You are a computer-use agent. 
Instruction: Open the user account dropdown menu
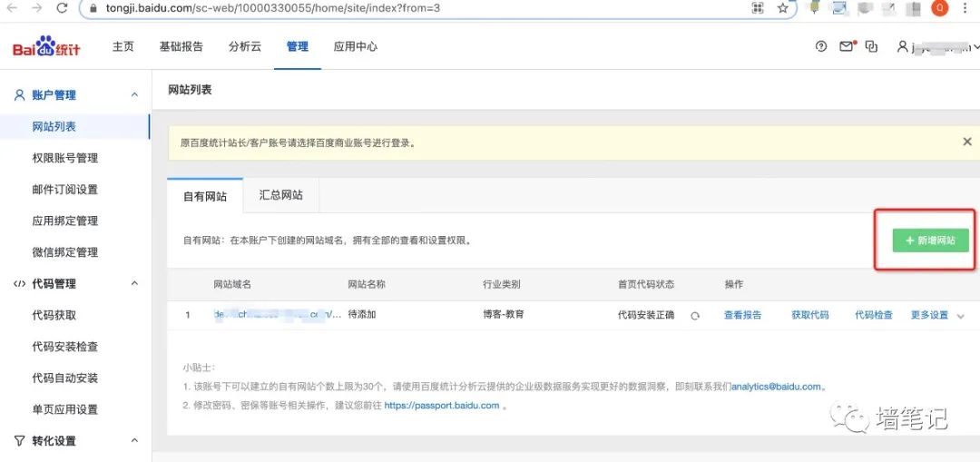click(x=935, y=46)
